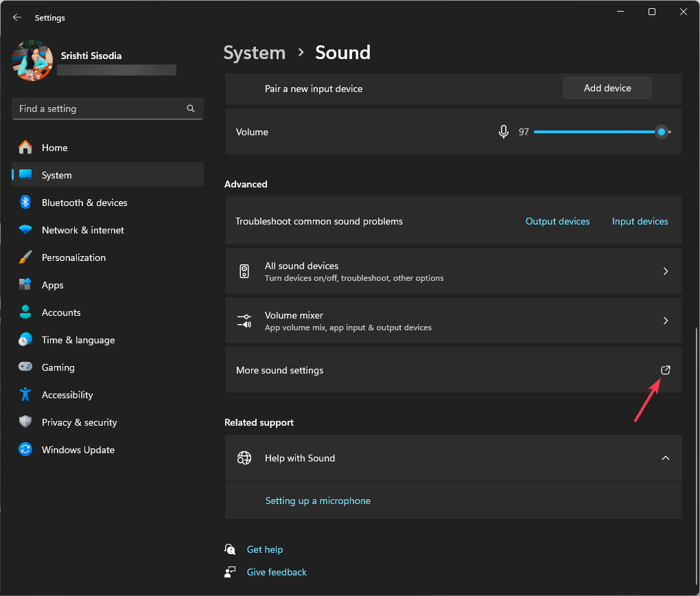This screenshot has height=596, width=700.
Task: Click the Find a setting search box
Action: pos(108,108)
